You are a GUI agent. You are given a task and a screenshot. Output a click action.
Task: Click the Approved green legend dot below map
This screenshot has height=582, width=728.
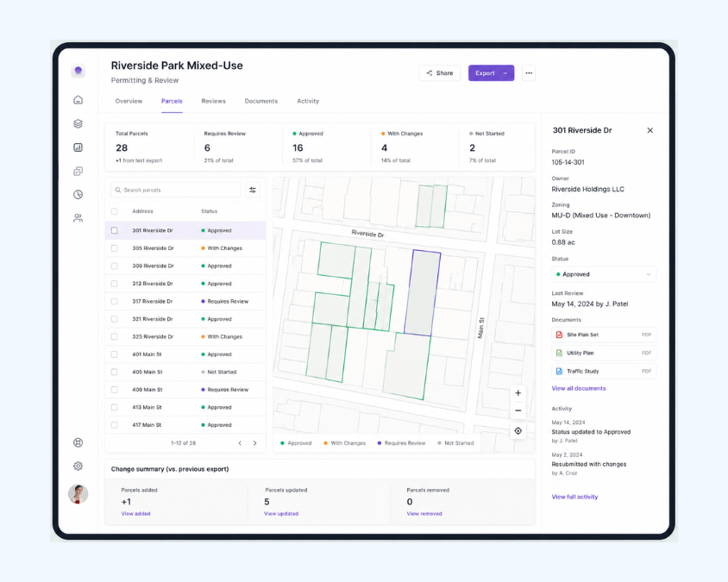(x=282, y=443)
